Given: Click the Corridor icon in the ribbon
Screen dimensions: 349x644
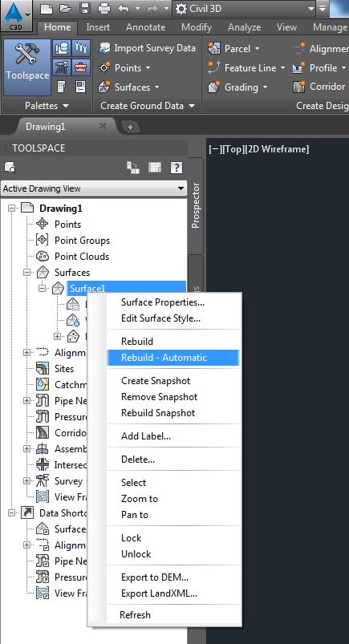Looking at the screenshot, I should (x=298, y=87).
